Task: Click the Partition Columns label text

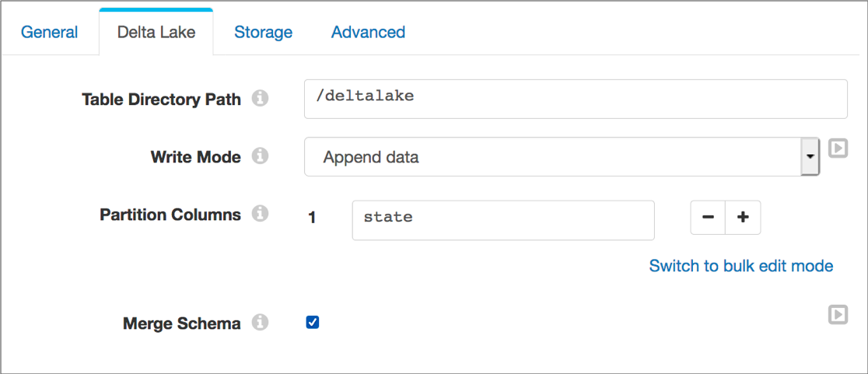Action: pos(170,215)
